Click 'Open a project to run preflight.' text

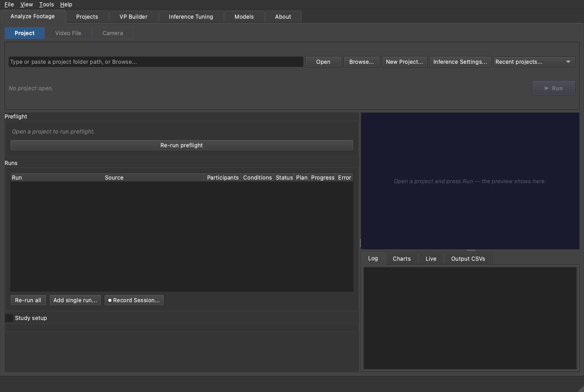pos(53,131)
